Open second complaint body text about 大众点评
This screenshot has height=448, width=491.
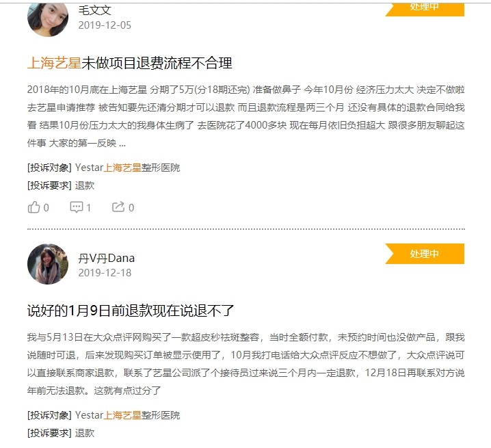coord(245,364)
